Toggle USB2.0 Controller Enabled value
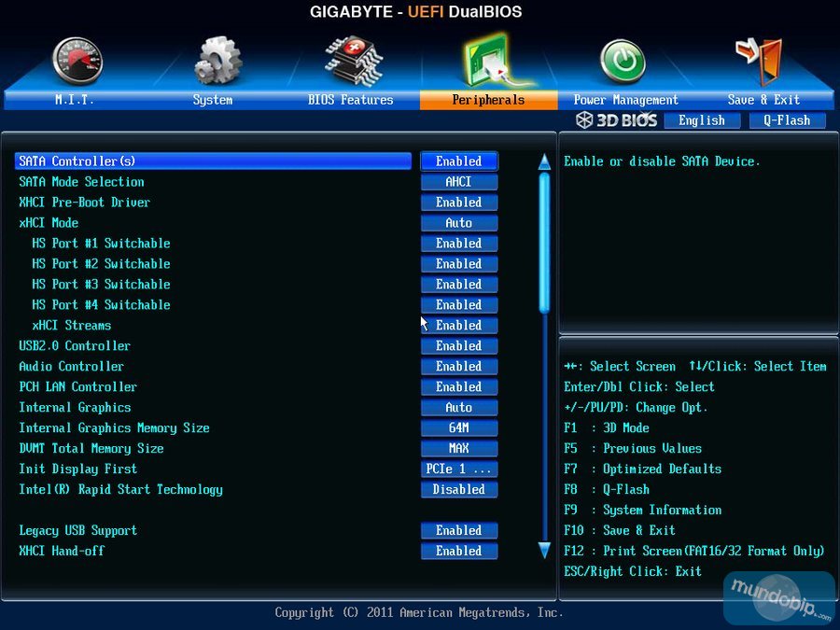The image size is (840, 630). 459,346
